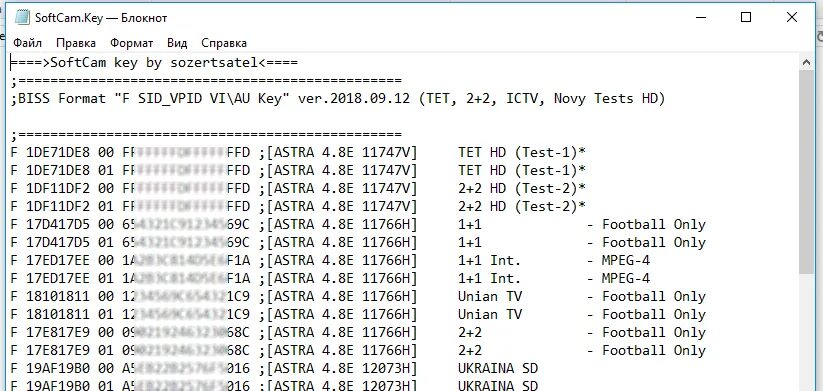
Task: Click 'Unian TV' on the 18101811 00 line
Action: 490,297
